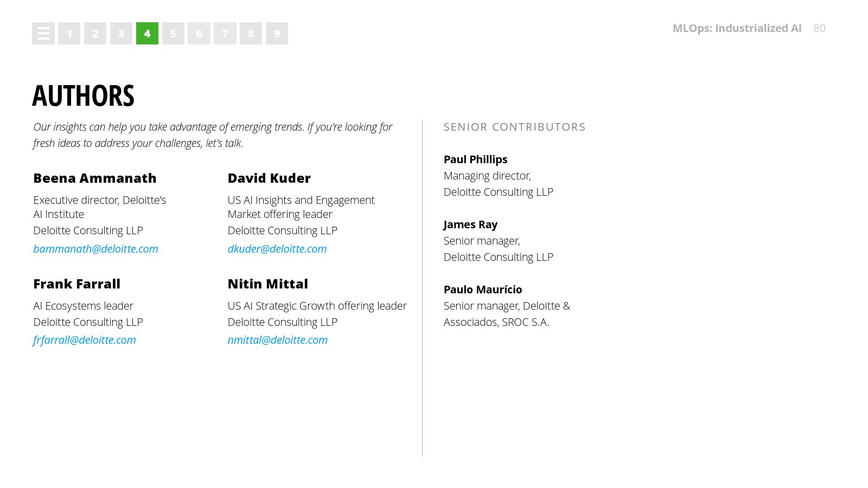Select section 3 in the navigation bar
The image size is (868, 488).
pos(121,34)
